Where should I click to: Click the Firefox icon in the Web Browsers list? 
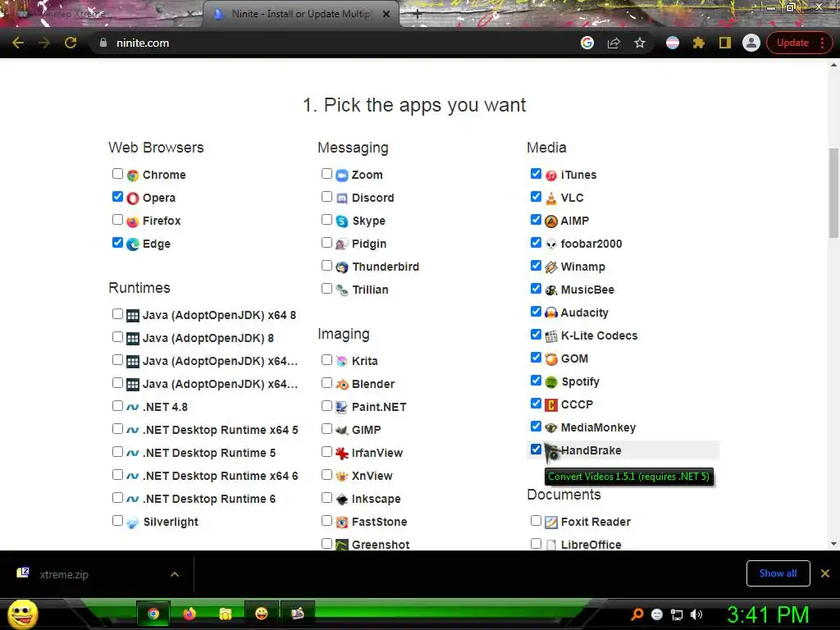(x=133, y=221)
